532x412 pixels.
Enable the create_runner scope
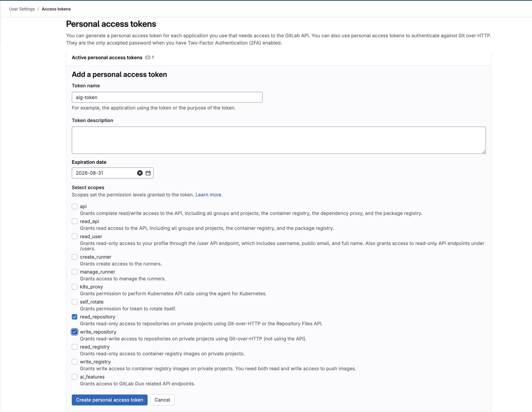coord(75,257)
